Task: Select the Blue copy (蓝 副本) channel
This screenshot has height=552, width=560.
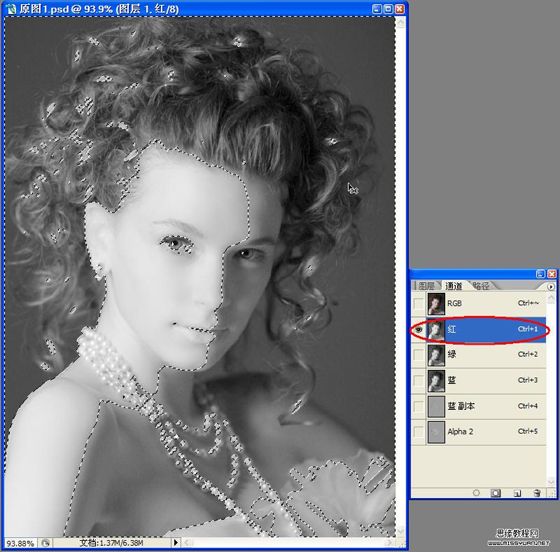Action: click(479, 406)
